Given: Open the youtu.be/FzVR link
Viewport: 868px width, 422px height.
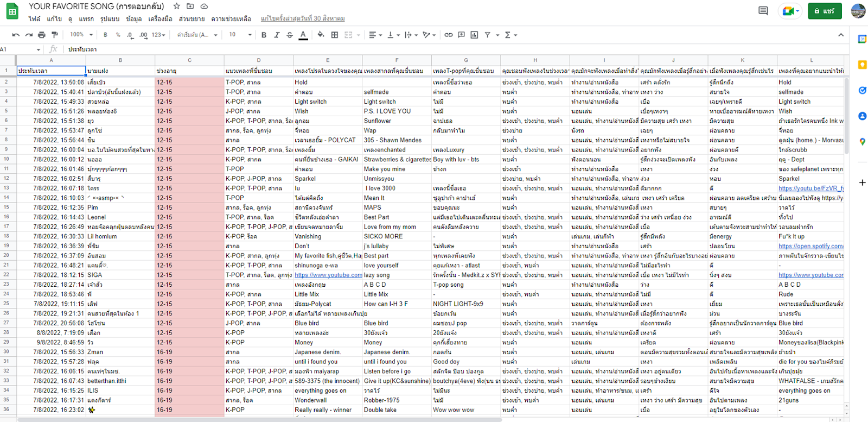Looking at the screenshot, I should 810,188.
